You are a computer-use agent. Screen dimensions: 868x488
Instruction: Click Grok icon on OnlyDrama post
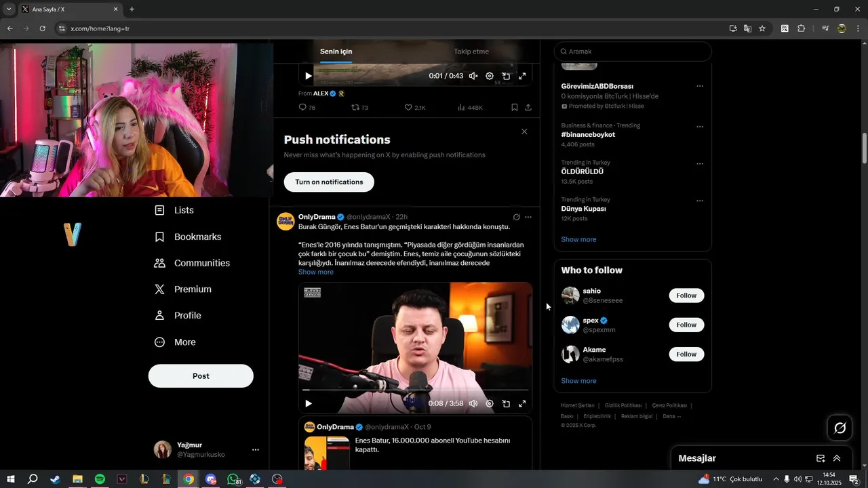coord(516,217)
